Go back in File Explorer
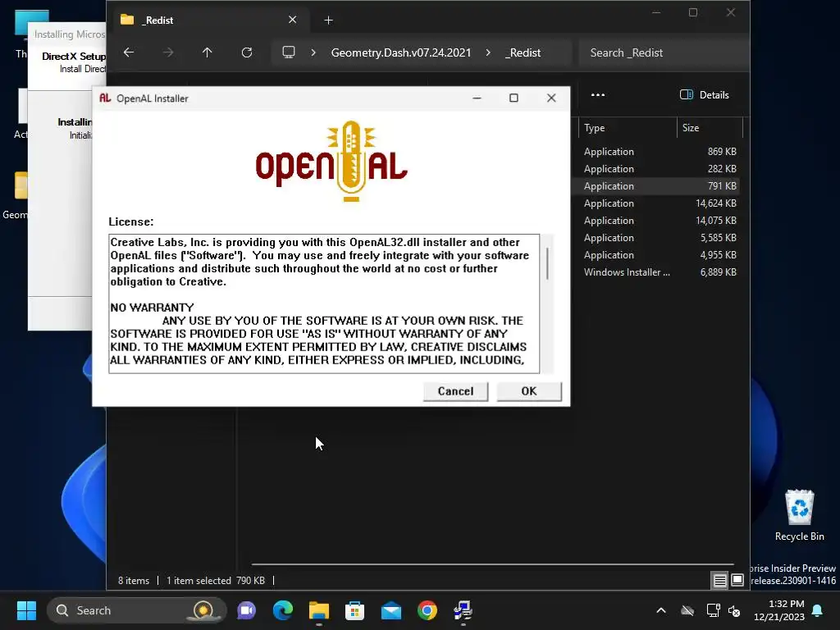Screen dimensions: 840x630 [x=129, y=52]
